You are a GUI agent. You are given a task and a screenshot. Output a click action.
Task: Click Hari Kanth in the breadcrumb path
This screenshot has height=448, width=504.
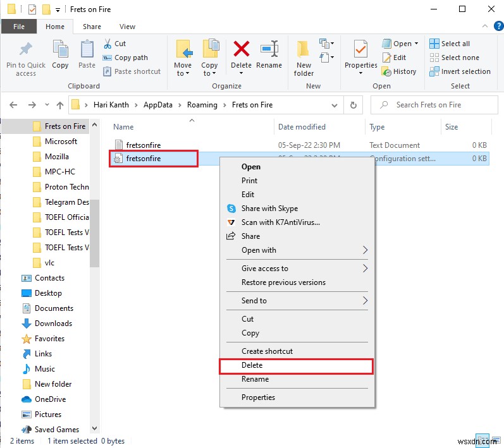point(111,105)
